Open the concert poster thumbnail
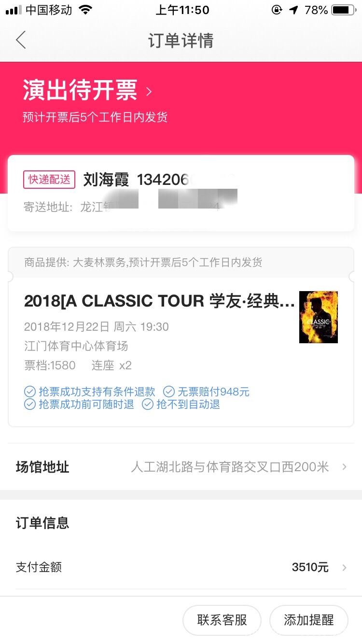The width and height of the screenshot is (362, 644). tap(319, 317)
